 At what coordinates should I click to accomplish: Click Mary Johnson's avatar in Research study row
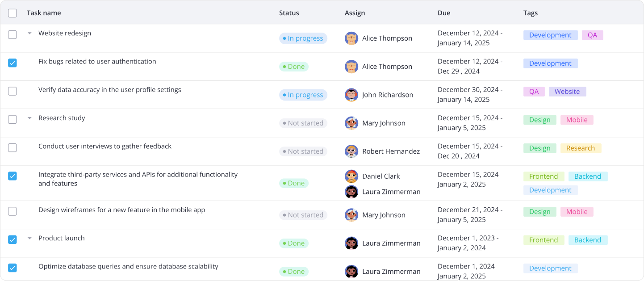point(351,123)
